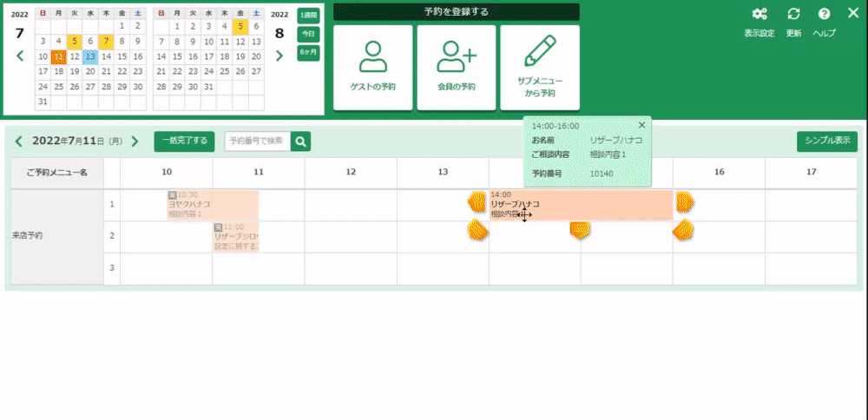868x420 pixels.
Task: Go to next day beside 2022年7月11日
Action: 135,141
